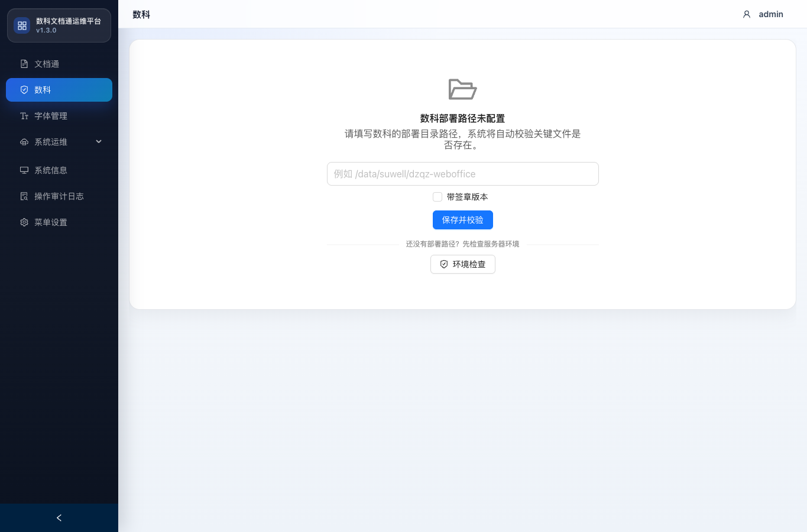Select the 数科 menu item
This screenshot has height=532, width=807.
tap(59, 90)
